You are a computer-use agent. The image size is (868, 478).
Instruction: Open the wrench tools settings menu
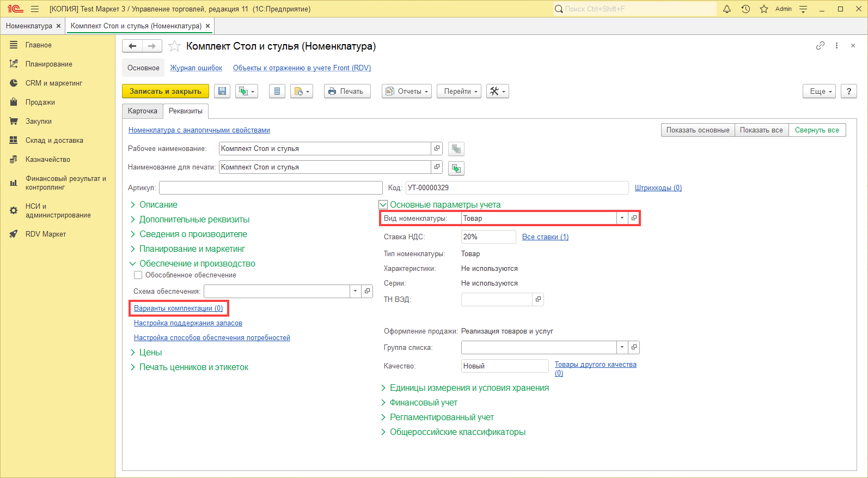tap(497, 92)
